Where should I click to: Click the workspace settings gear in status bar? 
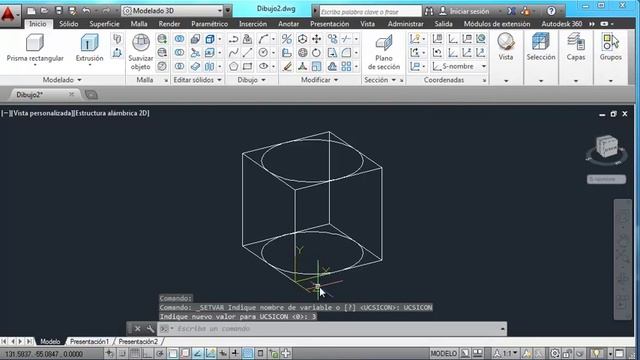(554, 353)
